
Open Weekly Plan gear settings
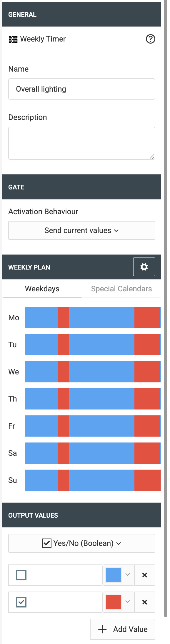pyautogui.click(x=144, y=267)
